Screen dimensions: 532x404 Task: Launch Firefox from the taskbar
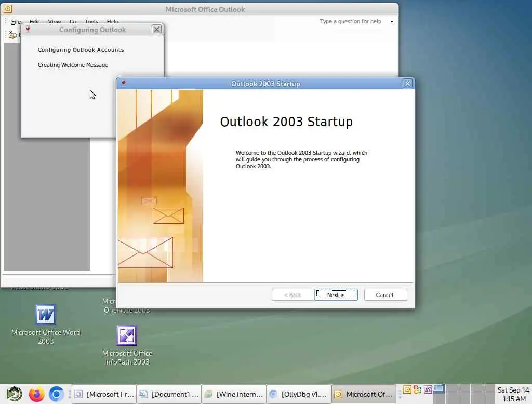(x=36, y=394)
